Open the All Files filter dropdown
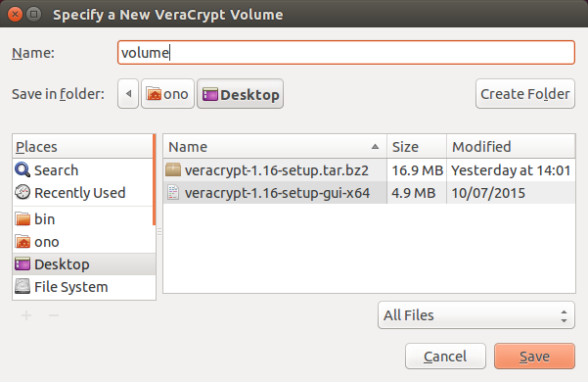The image size is (588, 382). [x=476, y=315]
